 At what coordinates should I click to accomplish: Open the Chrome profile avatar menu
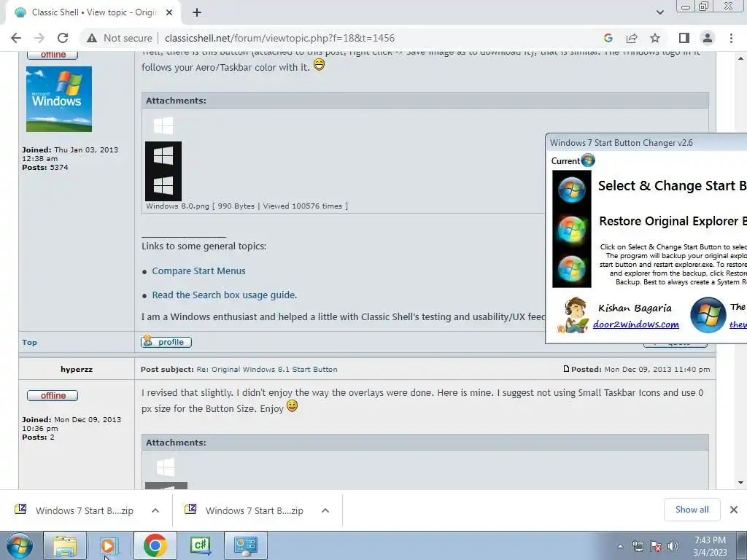[708, 38]
